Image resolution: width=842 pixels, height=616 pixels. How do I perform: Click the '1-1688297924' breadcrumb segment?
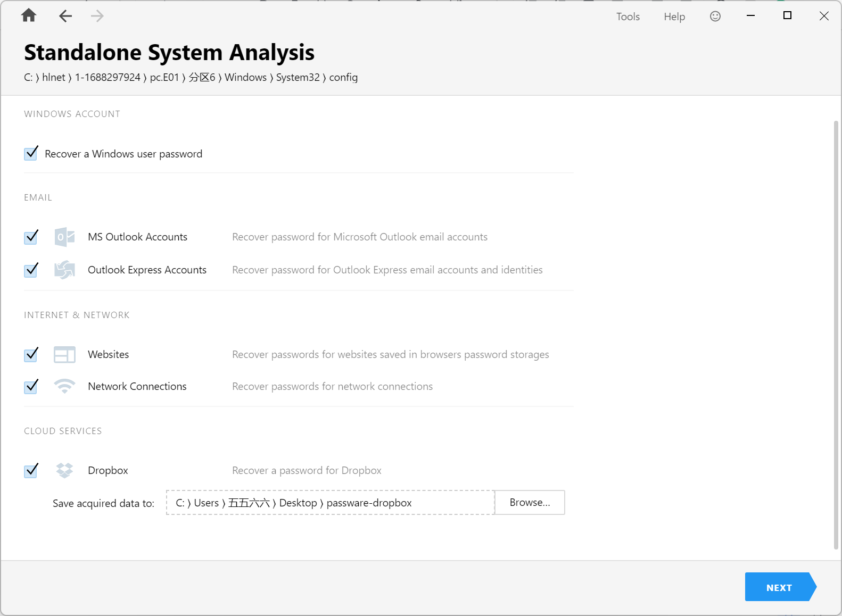tap(108, 77)
